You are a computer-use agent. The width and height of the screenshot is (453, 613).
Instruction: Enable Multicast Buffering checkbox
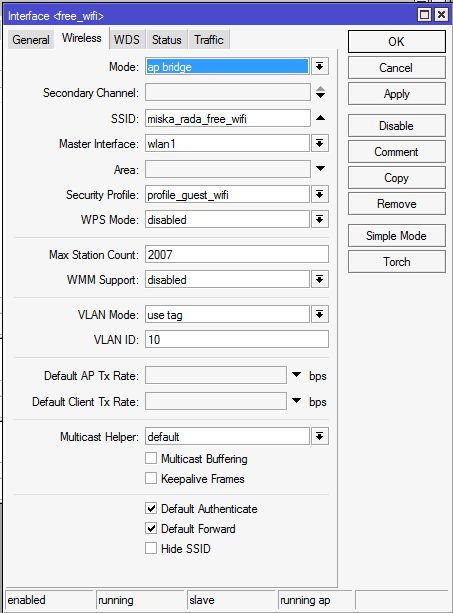click(151, 458)
